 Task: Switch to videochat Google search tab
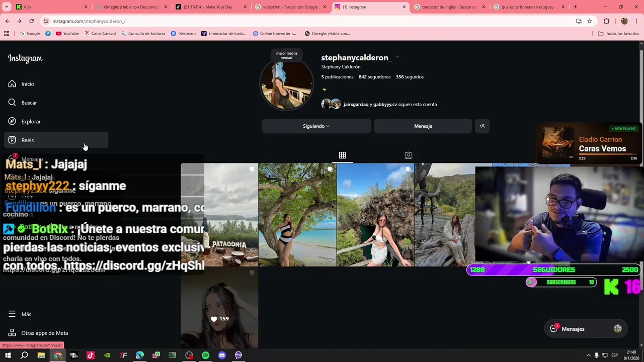point(291,7)
